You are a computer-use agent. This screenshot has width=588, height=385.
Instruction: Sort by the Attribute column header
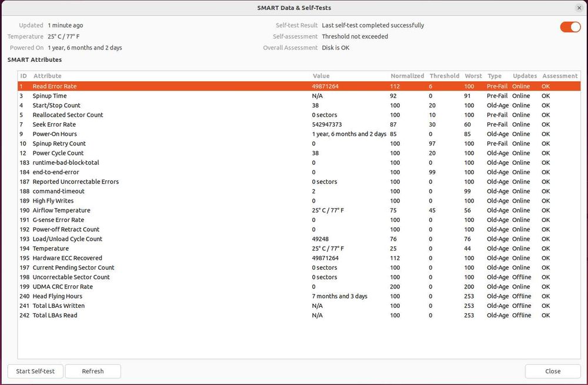tap(48, 76)
